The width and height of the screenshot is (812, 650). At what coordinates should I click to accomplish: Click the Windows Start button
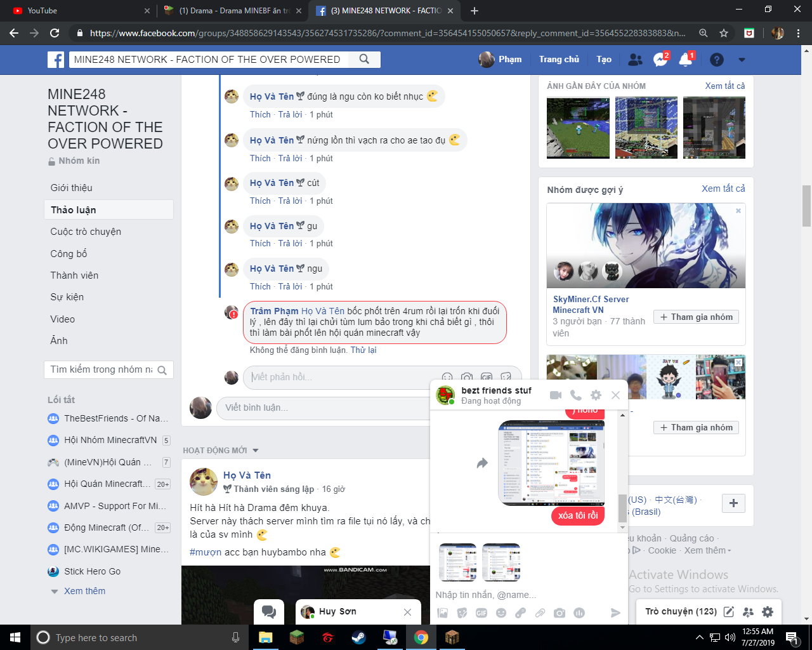[15, 637]
